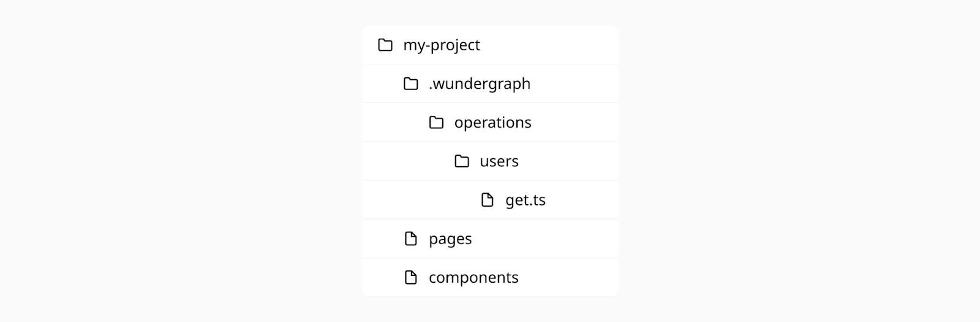The width and height of the screenshot is (980, 322).
Task: Select the .wundergraph folder name
Action: (x=480, y=84)
